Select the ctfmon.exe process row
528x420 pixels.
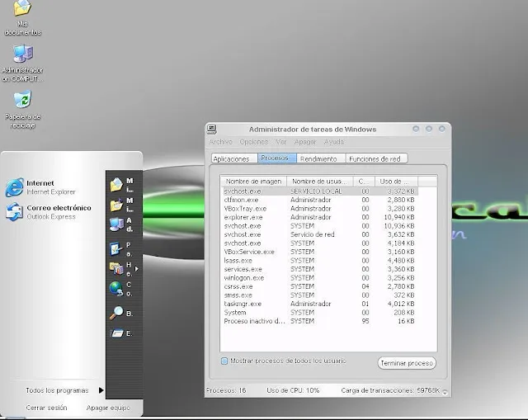pos(320,200)
